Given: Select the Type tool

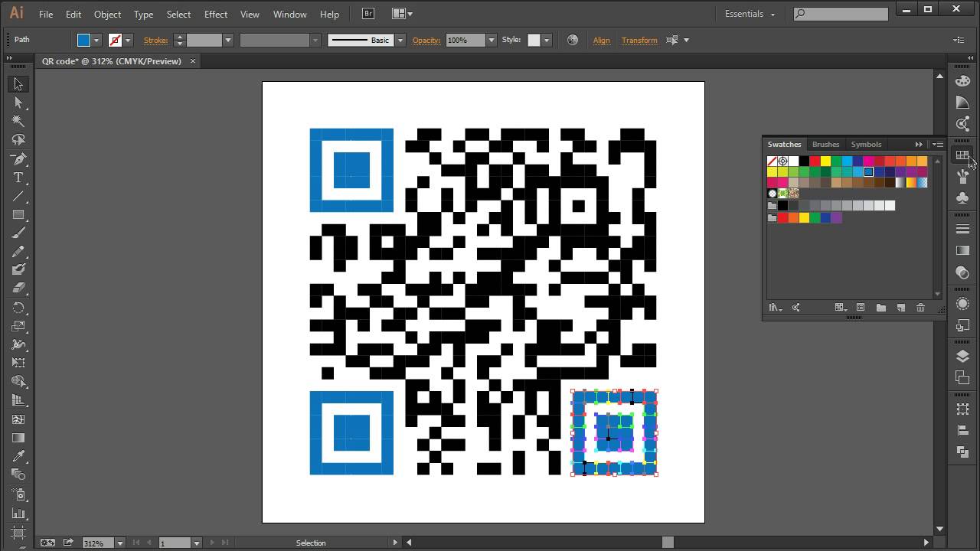Looking at the screenshot, I should tap(18, 178).
